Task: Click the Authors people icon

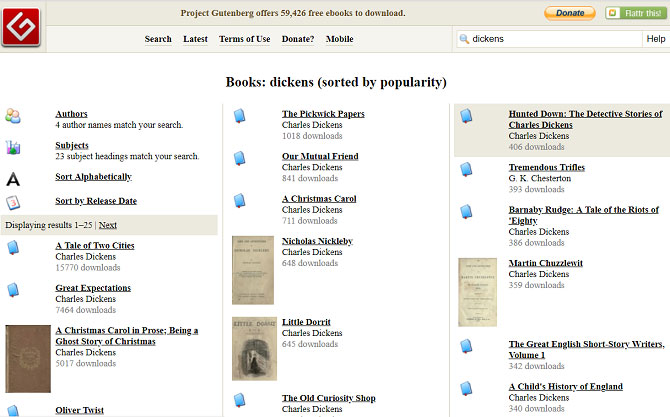Action: click(x=13, y=116)
